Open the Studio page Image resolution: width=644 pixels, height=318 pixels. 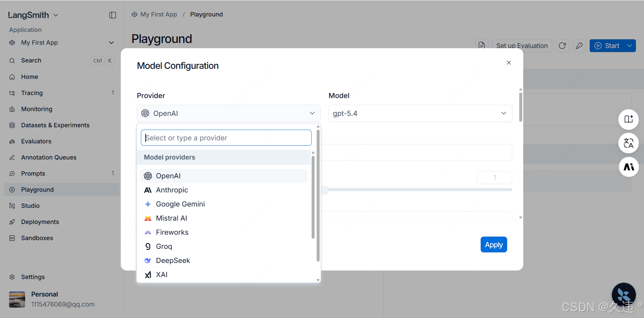(x=62, y=206)
